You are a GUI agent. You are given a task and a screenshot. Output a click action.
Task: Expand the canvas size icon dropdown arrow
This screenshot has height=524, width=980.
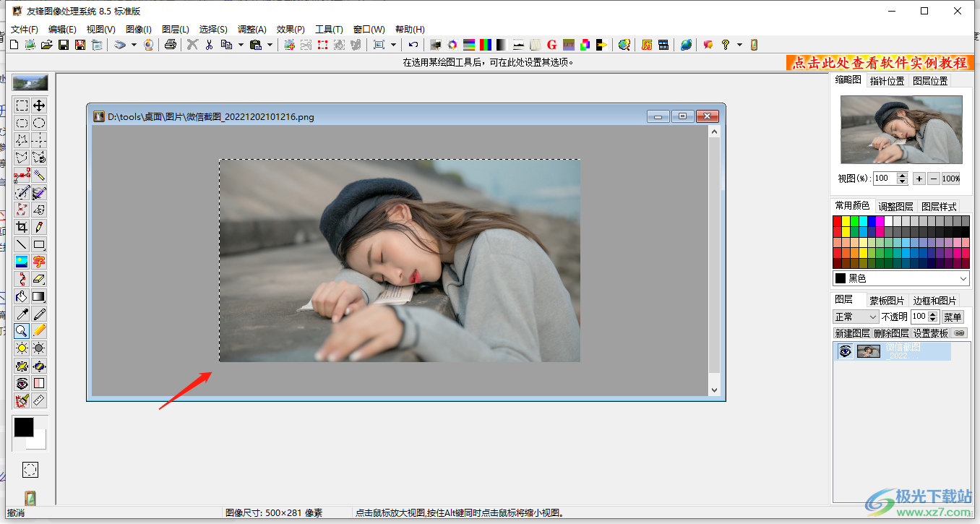(x=394, y=45)
